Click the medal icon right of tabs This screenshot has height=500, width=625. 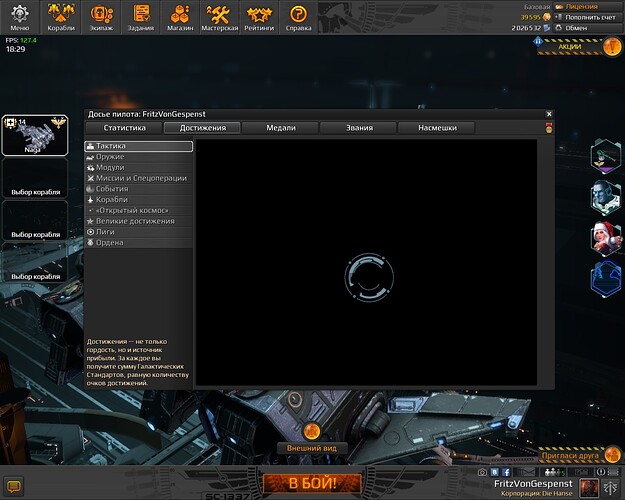[549, 128]
